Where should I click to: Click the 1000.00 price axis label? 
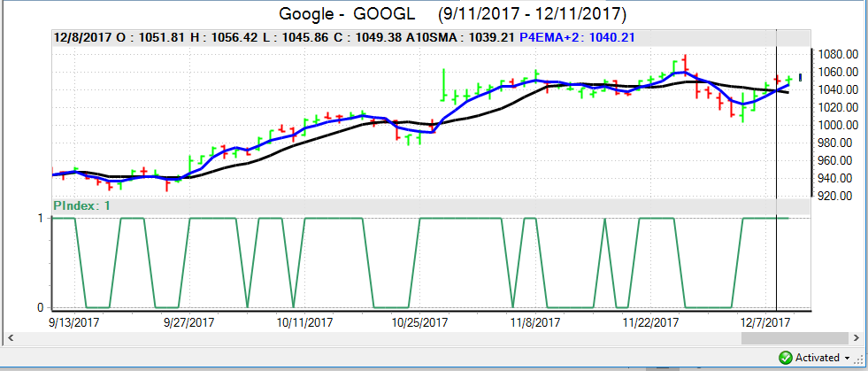point(836,125)
